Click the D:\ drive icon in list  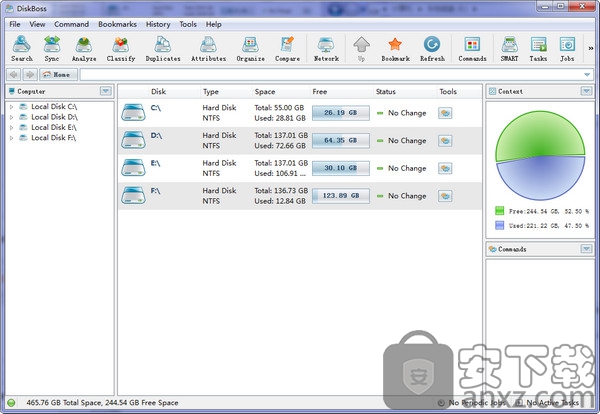[133, 140]
